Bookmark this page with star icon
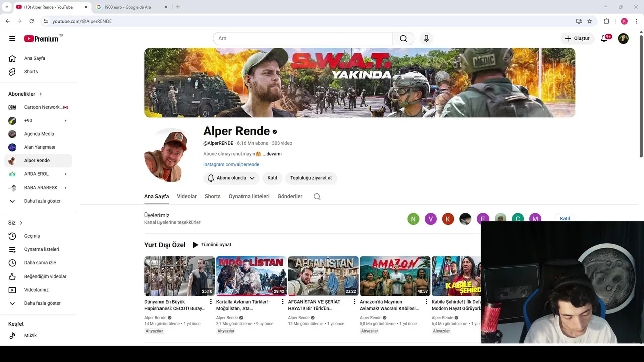 [x=590, y=21]
